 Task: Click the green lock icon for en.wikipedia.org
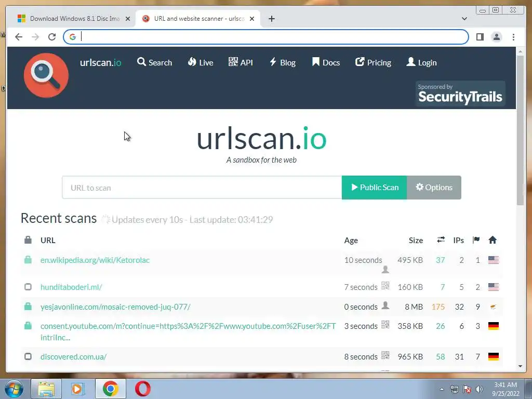pos(28,260)
